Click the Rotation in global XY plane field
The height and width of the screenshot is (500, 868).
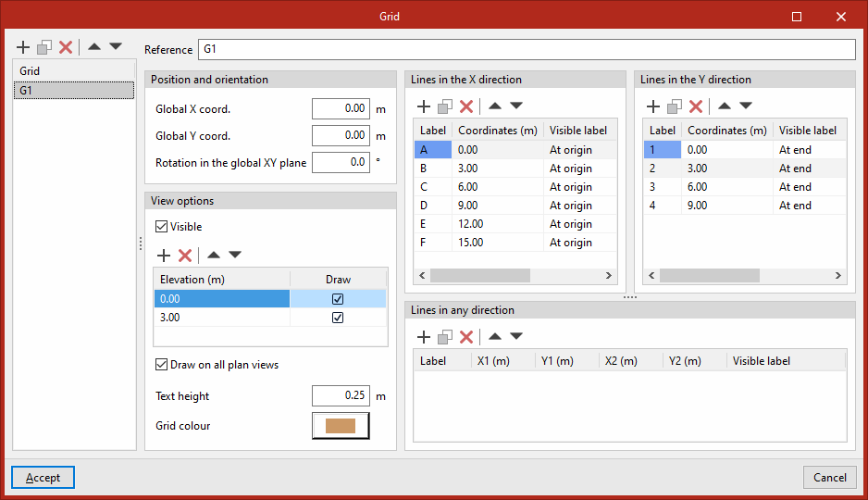[341, 162]
